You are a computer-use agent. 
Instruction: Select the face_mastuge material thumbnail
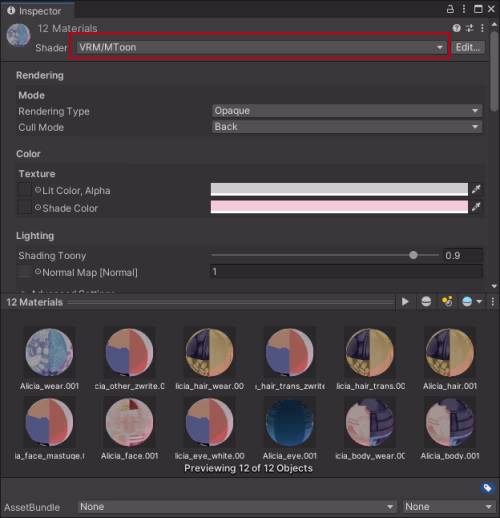coord(49,422)
